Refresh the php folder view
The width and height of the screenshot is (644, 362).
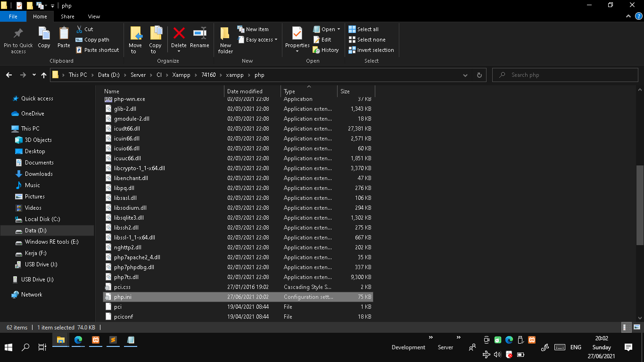(479, 74)
